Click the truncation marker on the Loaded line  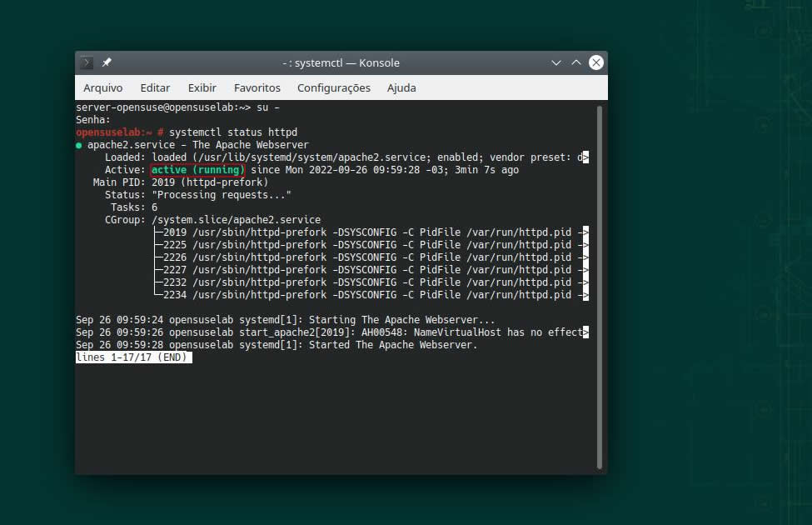click(585, 157)
